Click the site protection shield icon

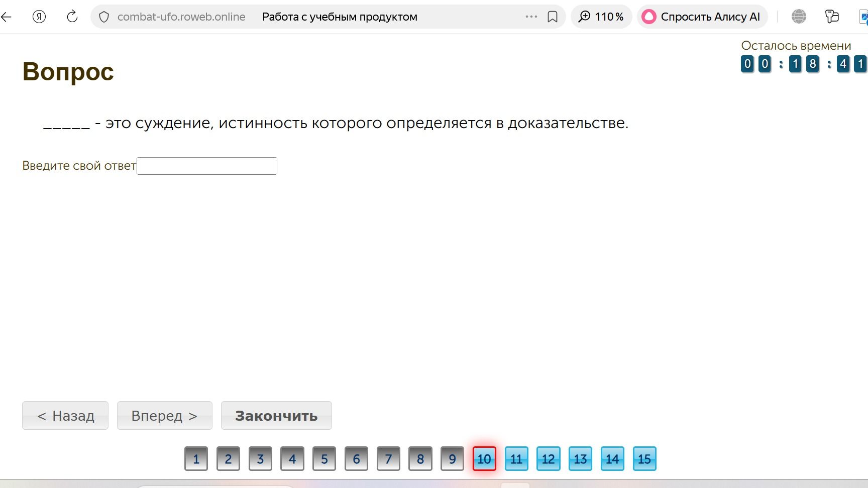coord(104,17)
